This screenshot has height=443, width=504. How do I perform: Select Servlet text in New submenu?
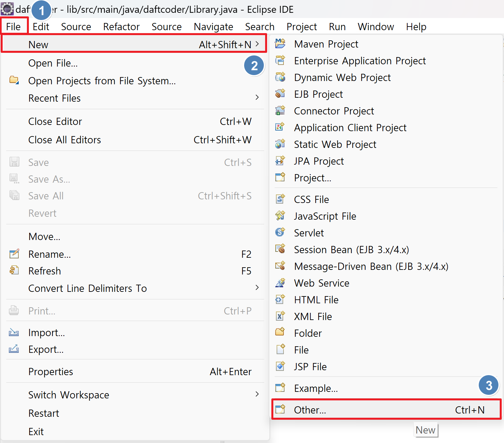[x=309, y=233]
